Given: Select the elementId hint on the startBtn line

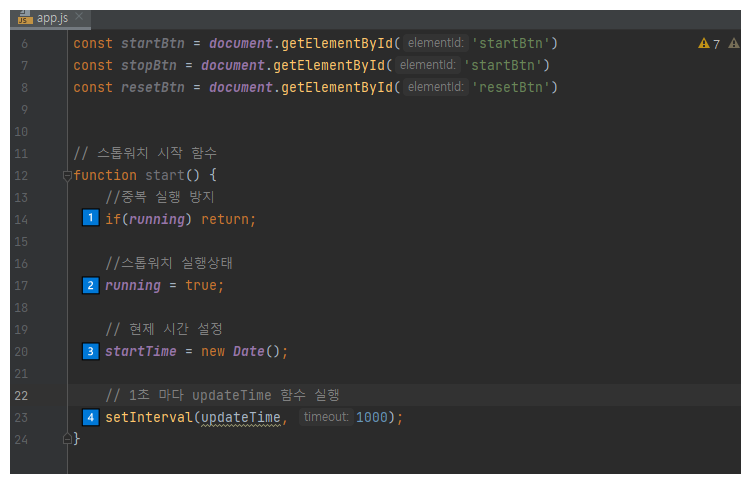Looking at the screenshot, I should [436, 43].
